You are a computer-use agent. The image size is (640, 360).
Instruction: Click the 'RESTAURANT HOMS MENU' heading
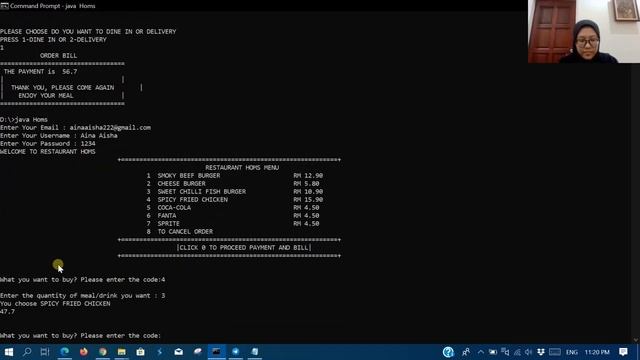click(242, 168)
